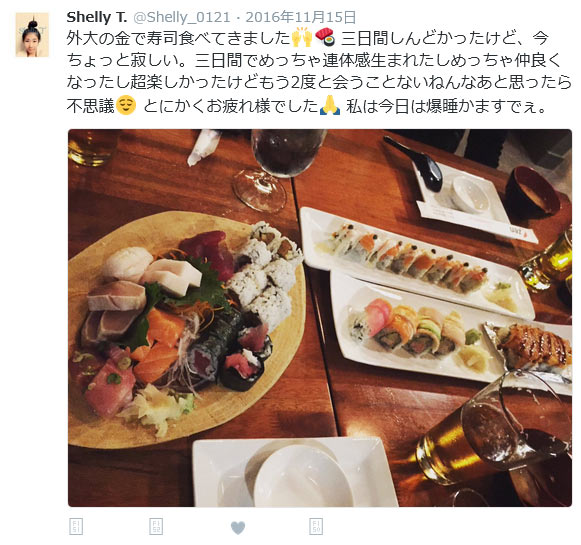
Task: Open Shelly T.'s profile picture
Action: coord(32,35)
